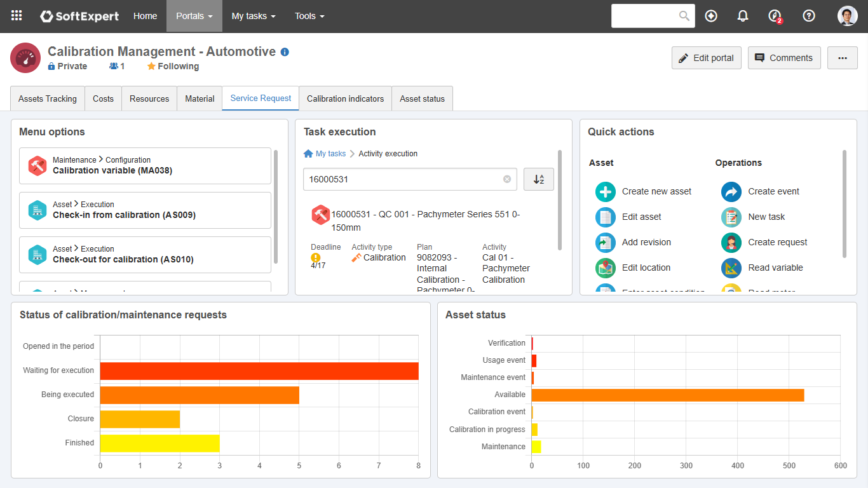Switch to the Calibration indicators tab
The image size is (868, 488).
click(x=346, y=98)
